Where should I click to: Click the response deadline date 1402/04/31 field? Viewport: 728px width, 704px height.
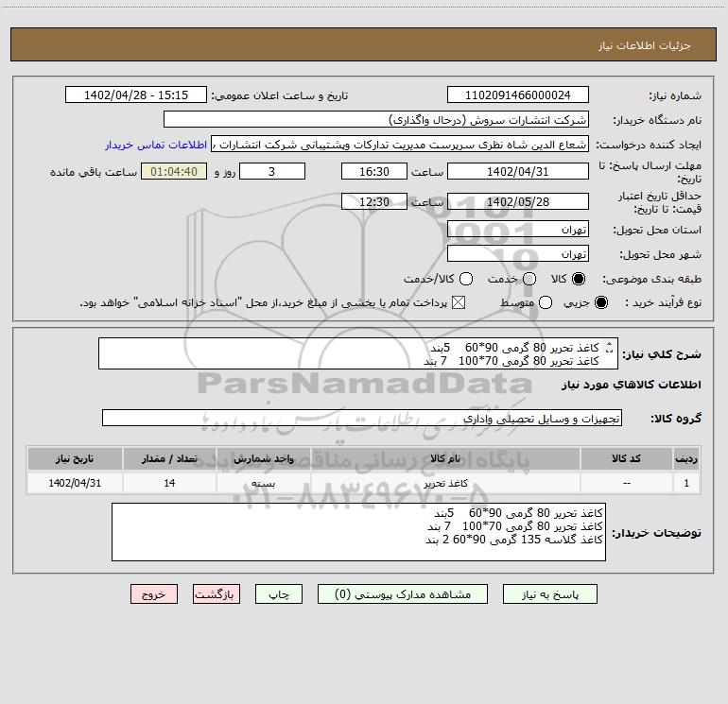tap(518, 171)
